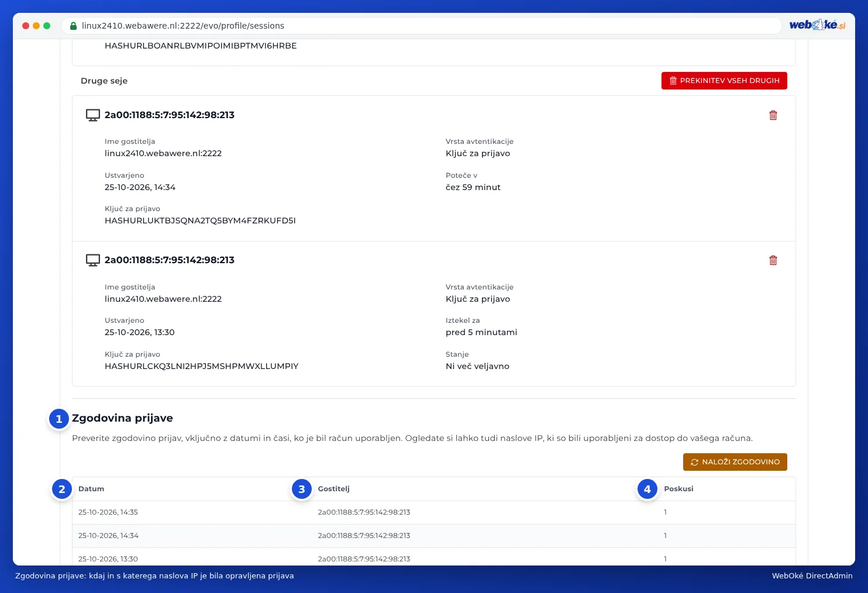Select the Zgodovina prijave heading
The width and height of the screenshot is (868, 593).
pyautogui.click(x=122, y=418)
